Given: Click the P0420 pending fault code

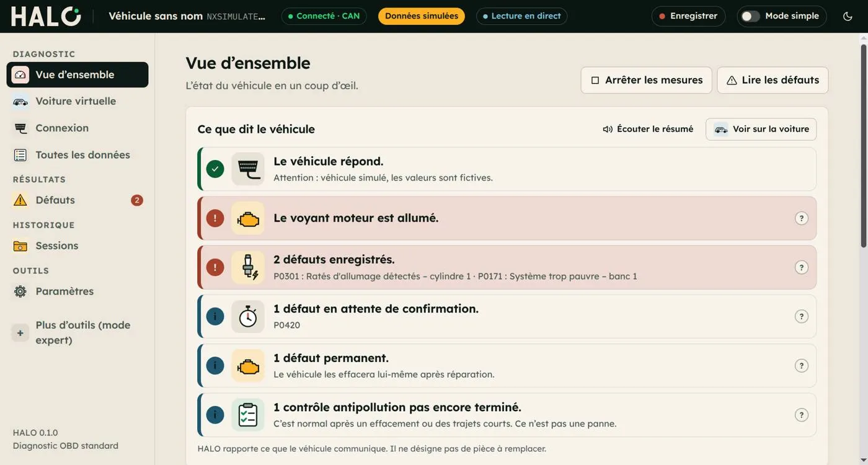Looking at the screenshot, I should [286, 325].
